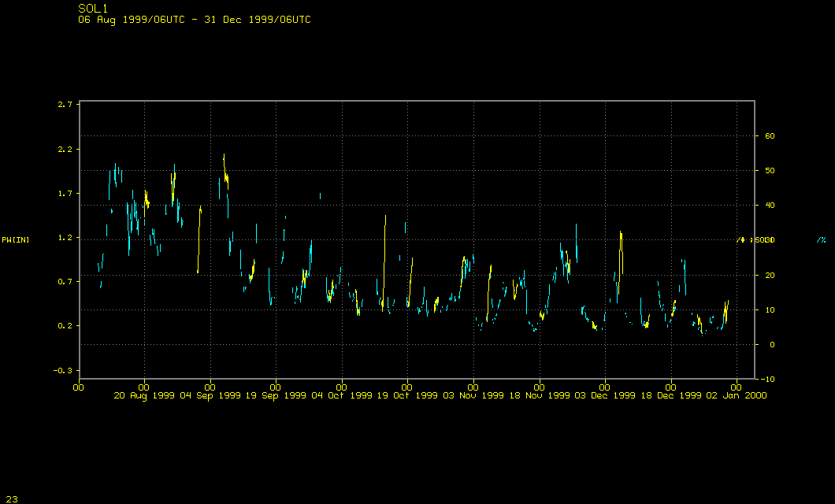
Task: Click the cyan /% legend label
Action: click(821, 239)
